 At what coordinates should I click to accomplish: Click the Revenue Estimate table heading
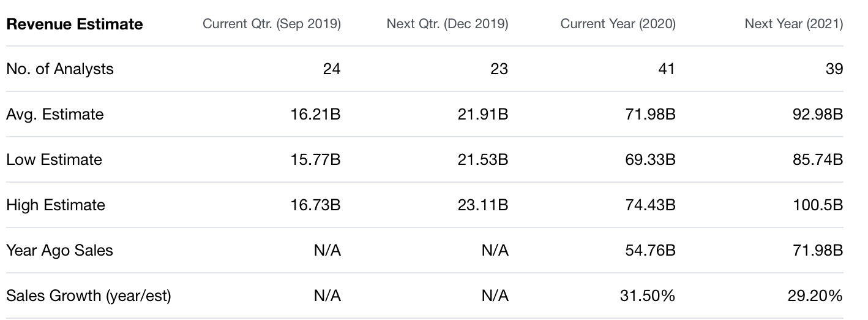[x=74, y=25]
